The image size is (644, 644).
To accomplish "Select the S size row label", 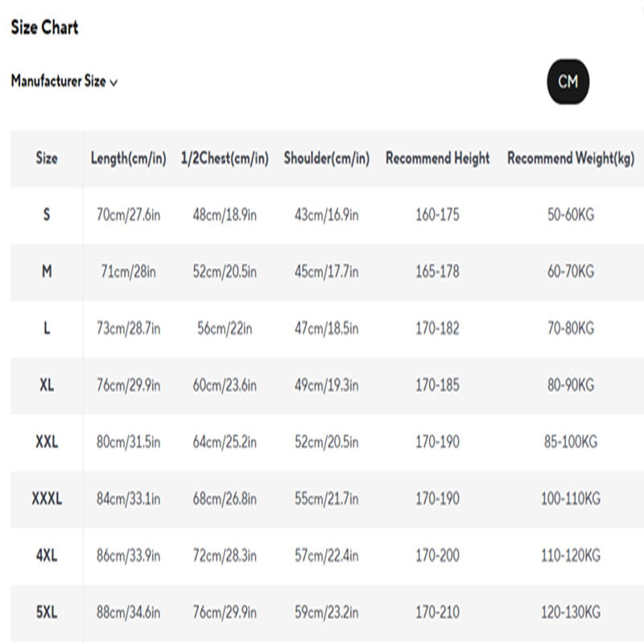I will (x=47, y=215).
